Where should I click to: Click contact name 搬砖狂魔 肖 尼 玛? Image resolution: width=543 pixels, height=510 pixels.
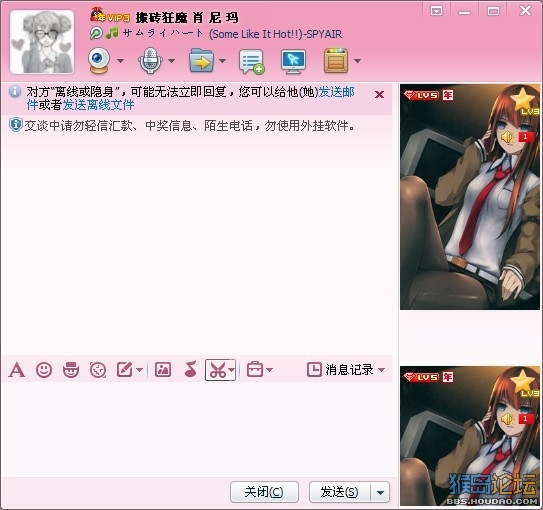click(x=187, y=17)
